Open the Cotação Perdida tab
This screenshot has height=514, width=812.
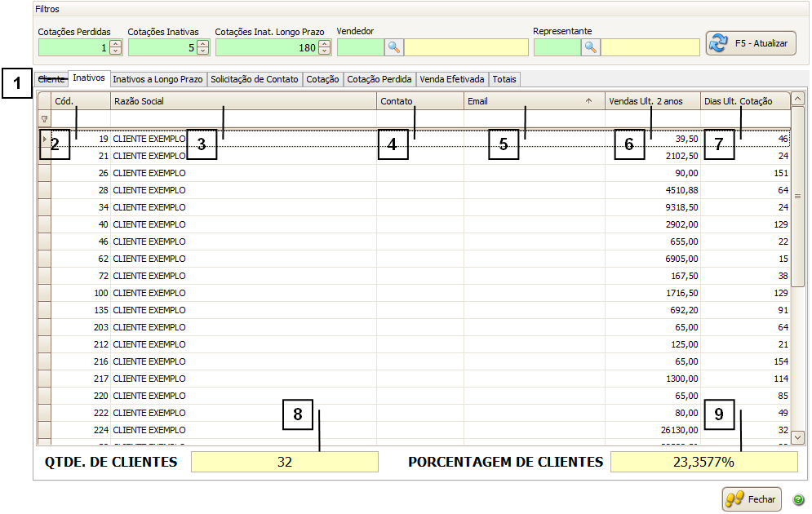(379, 79)
